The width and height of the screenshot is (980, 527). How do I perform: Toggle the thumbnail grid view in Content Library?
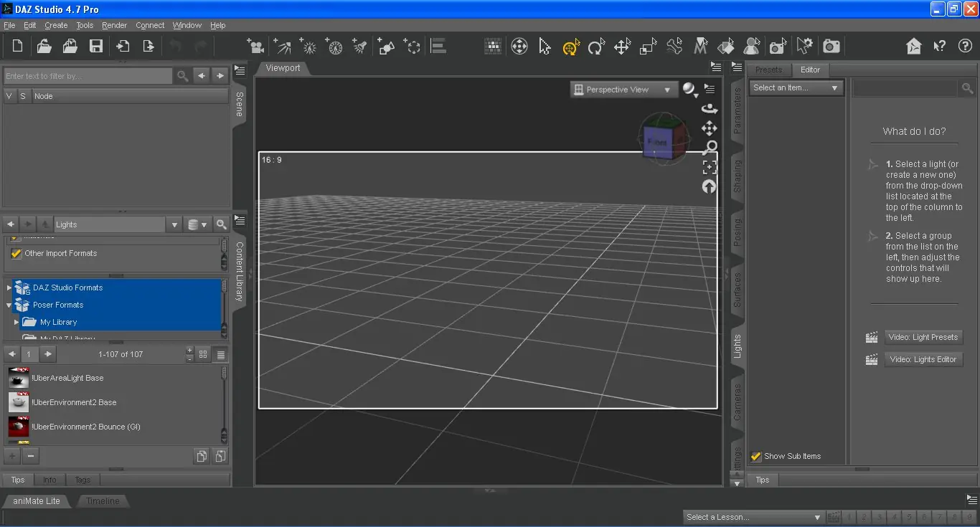click(202, 353)
